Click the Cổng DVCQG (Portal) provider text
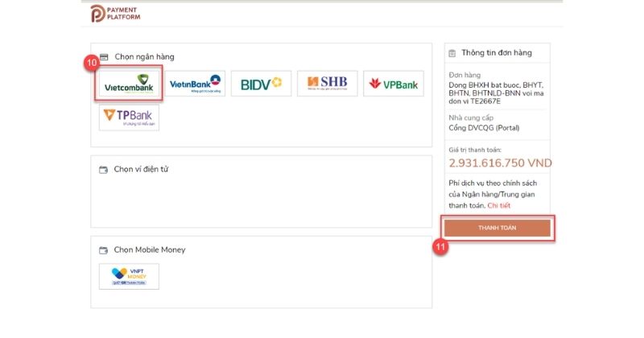The height and width of the screenshot is (338, 644). [x=484, y=128]
